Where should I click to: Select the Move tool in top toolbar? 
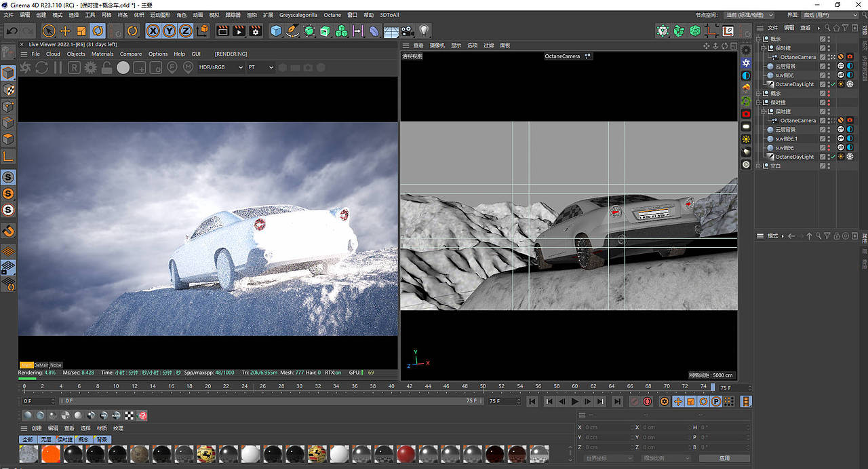pos(65,31)
